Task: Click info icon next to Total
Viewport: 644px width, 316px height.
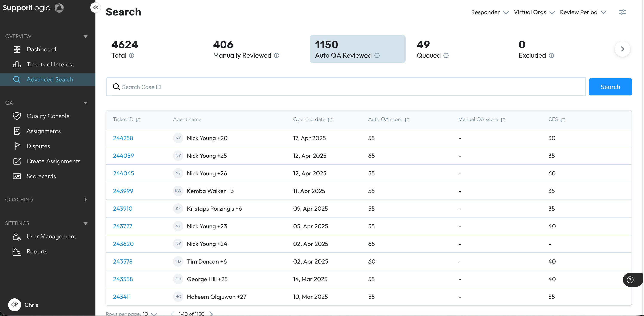Action: point(132,55)
